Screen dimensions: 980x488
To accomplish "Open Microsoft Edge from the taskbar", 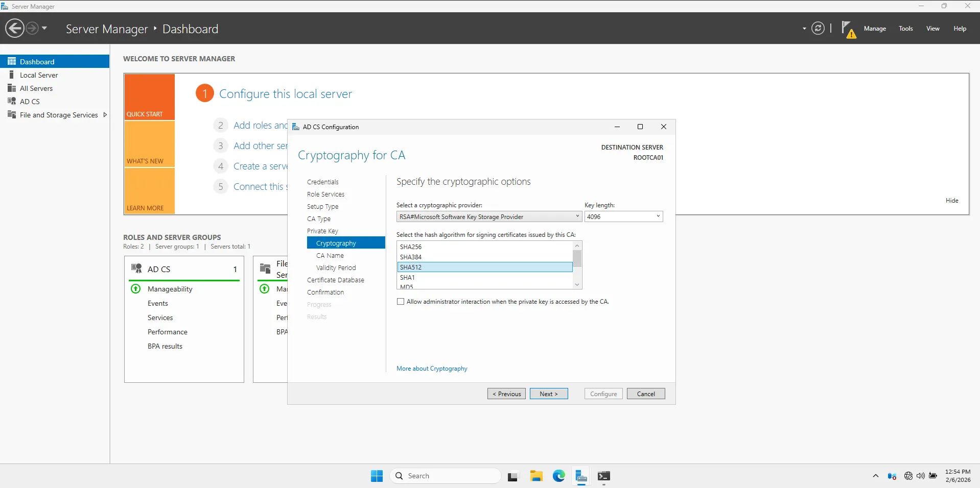I will pos(558,476).
